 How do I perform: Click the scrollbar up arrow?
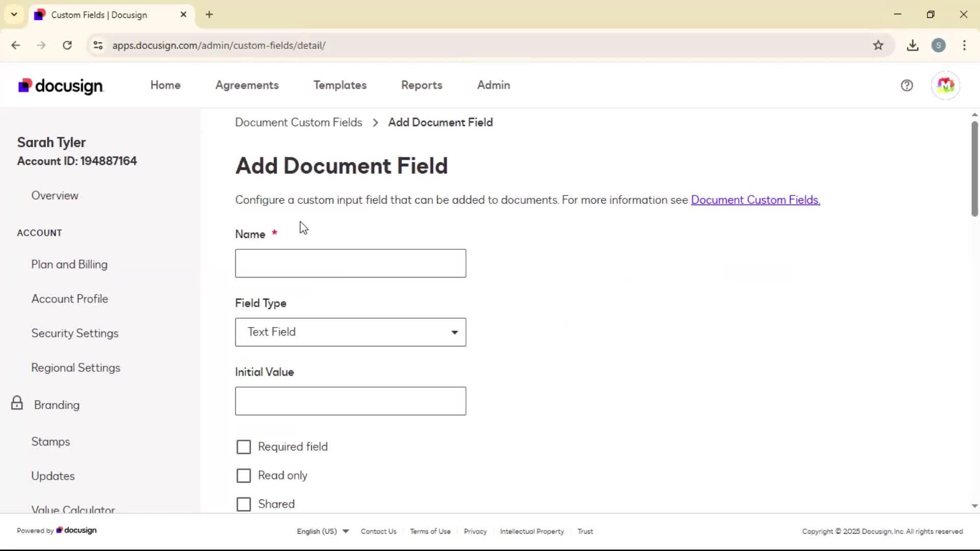(974, 115)
